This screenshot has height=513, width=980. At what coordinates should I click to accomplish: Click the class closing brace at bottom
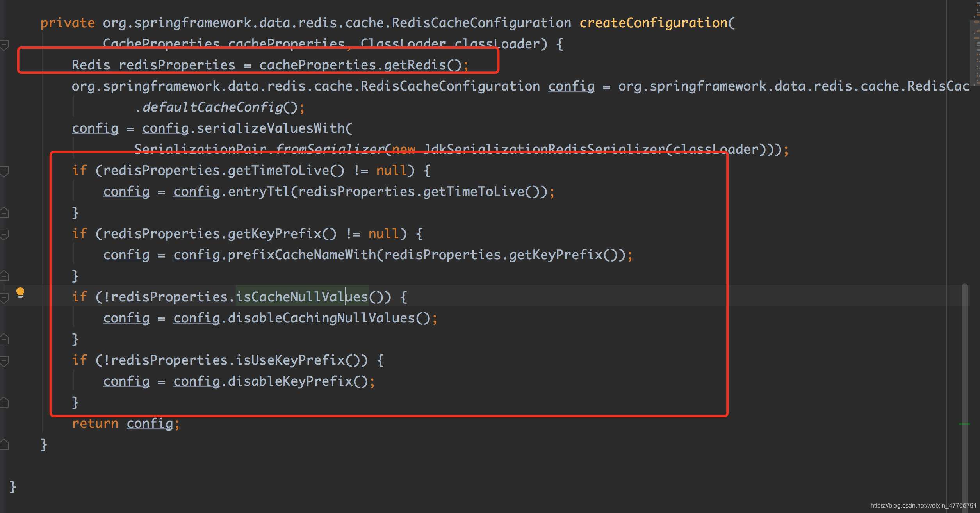pyautogui.click(x=12, y=486)
